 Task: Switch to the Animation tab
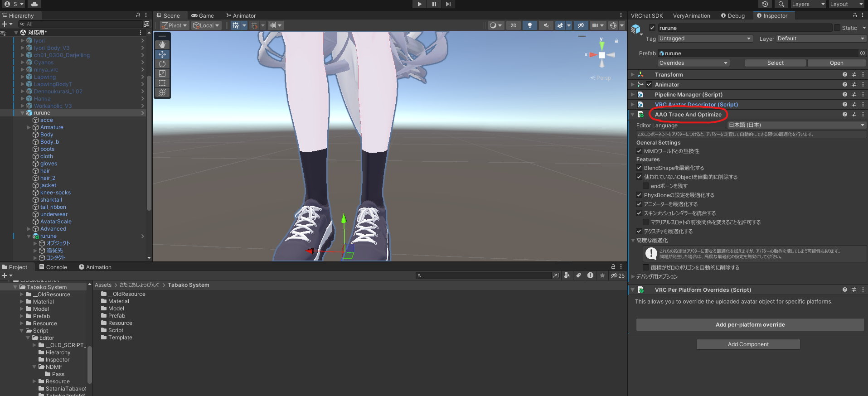[x=95, y=267]
